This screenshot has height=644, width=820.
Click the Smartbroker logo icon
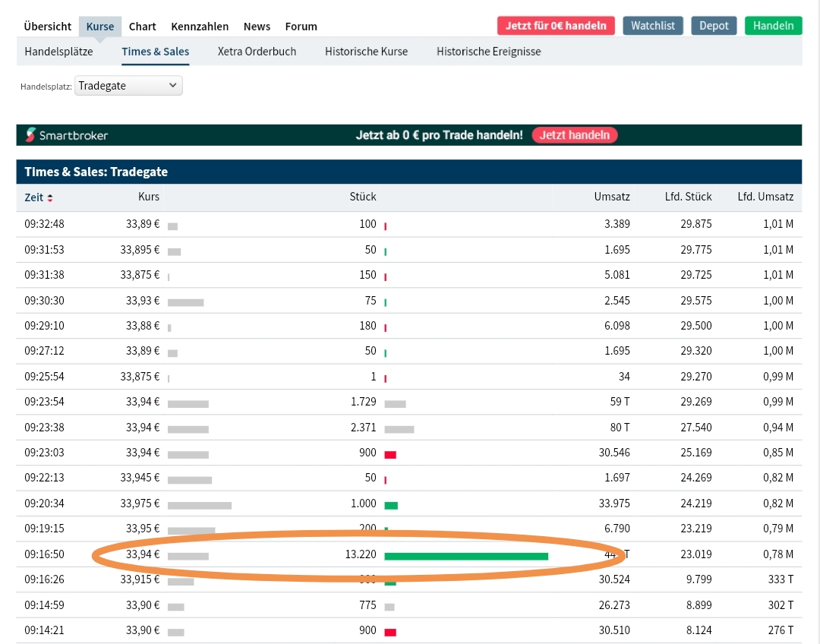click(x=30, y=135)
